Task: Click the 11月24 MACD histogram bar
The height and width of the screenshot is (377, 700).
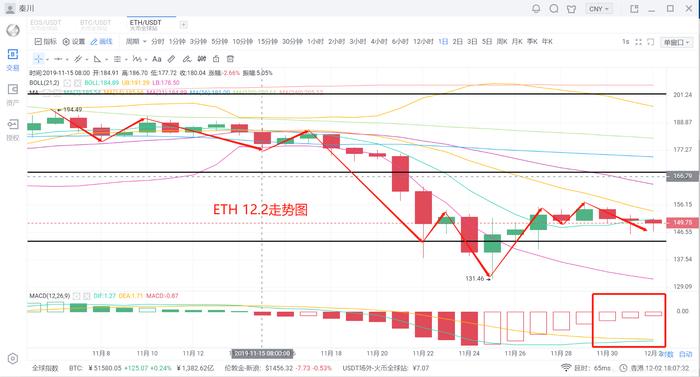Action: click(469, 328)
